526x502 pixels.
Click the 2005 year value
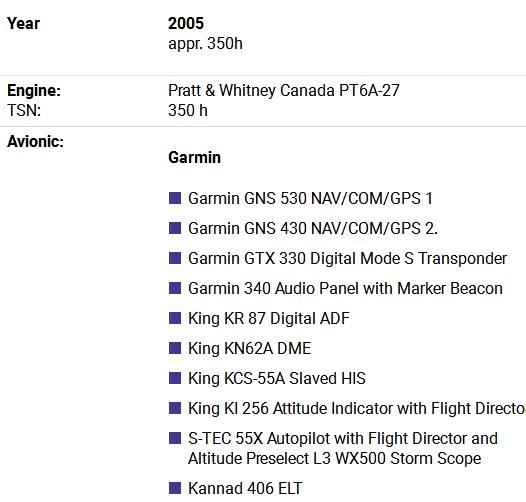(186, 23)
